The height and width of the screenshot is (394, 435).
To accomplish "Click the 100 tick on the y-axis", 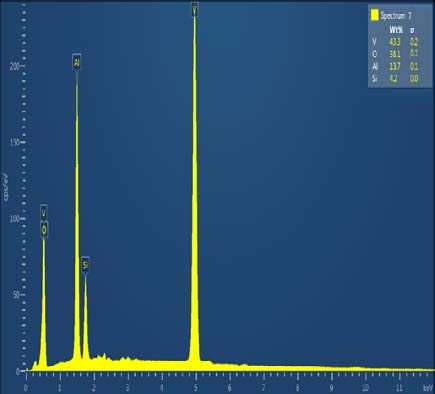I will click(15, 219).
